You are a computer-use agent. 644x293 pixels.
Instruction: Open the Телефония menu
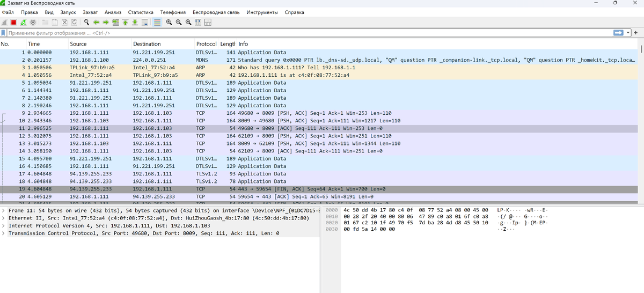[173, 12]
